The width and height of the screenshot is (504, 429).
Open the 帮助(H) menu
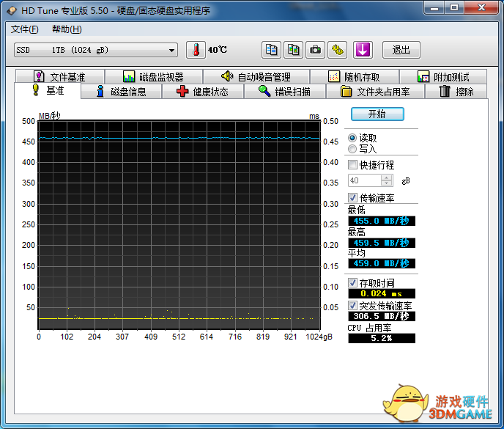coord(67,29)
